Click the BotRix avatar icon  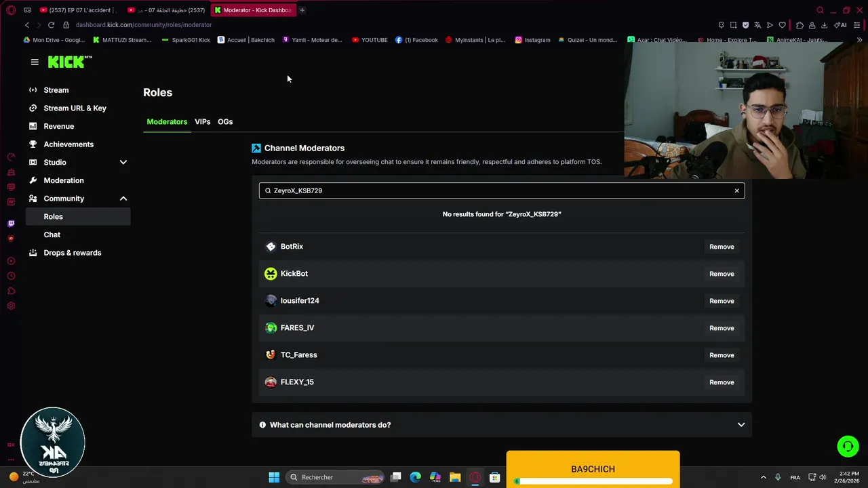[271, 247]
